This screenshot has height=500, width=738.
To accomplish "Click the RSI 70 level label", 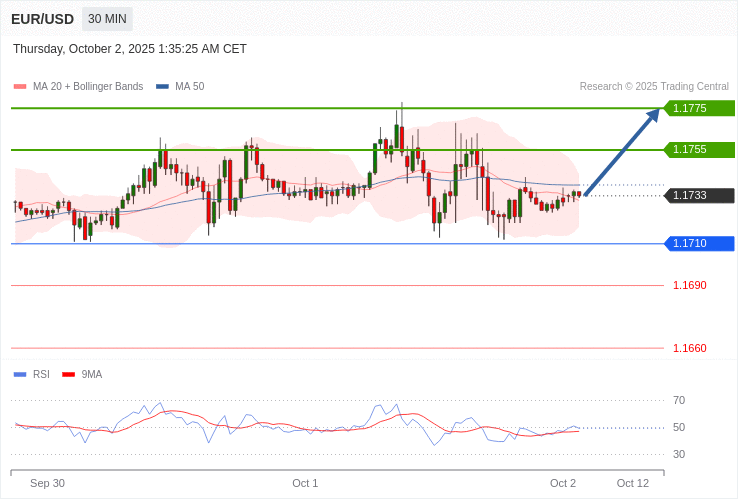I will click(x=679, y=401).
